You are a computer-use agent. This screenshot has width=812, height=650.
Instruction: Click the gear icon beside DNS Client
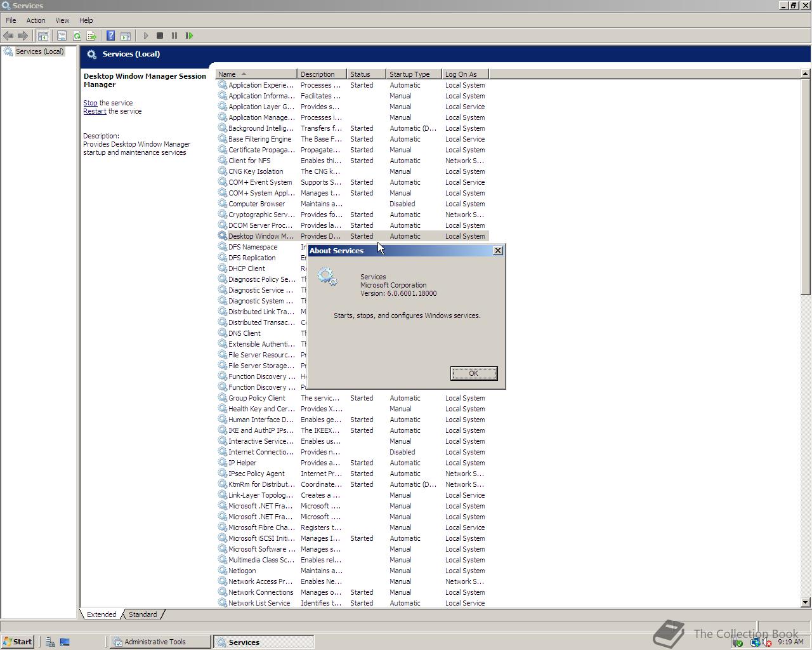point(223,333)
